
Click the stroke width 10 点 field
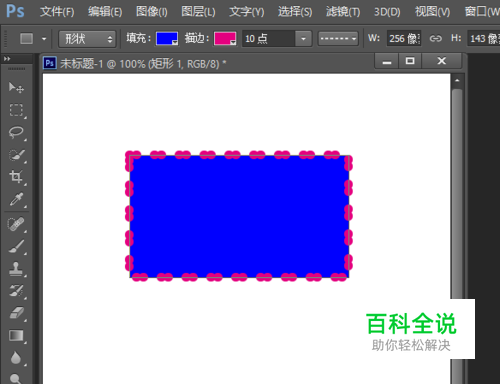click(x=269, y=39)
